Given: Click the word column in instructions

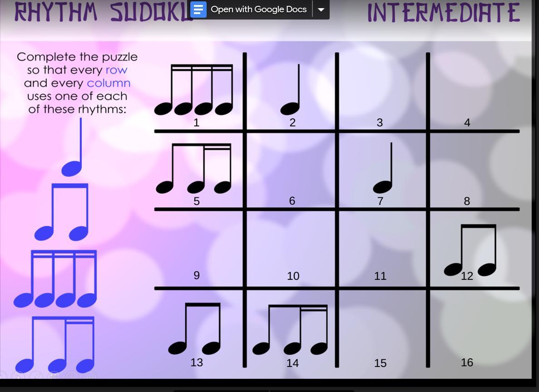Looking at the screenshot, I should pyautogui.click(x=109, y=83).
